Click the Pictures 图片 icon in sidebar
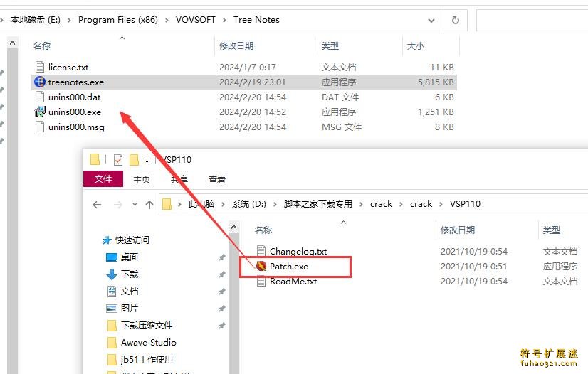This screenshot has height=374, width=588. pos(112,309)
